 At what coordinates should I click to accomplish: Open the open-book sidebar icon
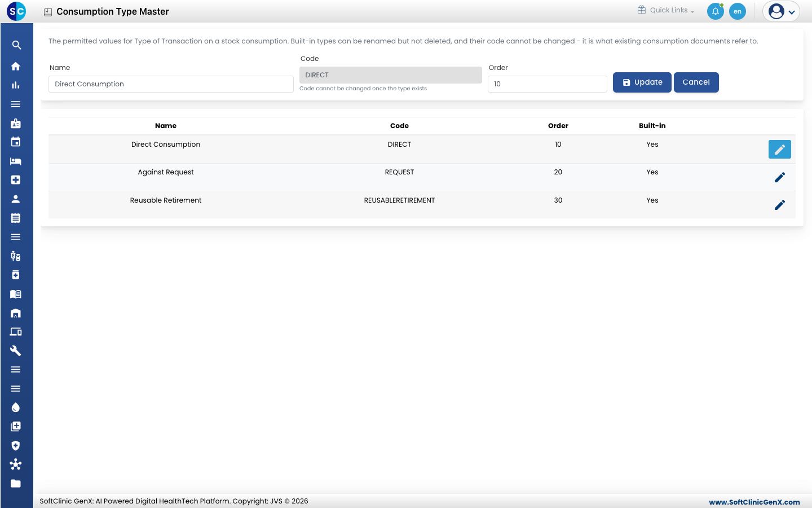point(16,294)
